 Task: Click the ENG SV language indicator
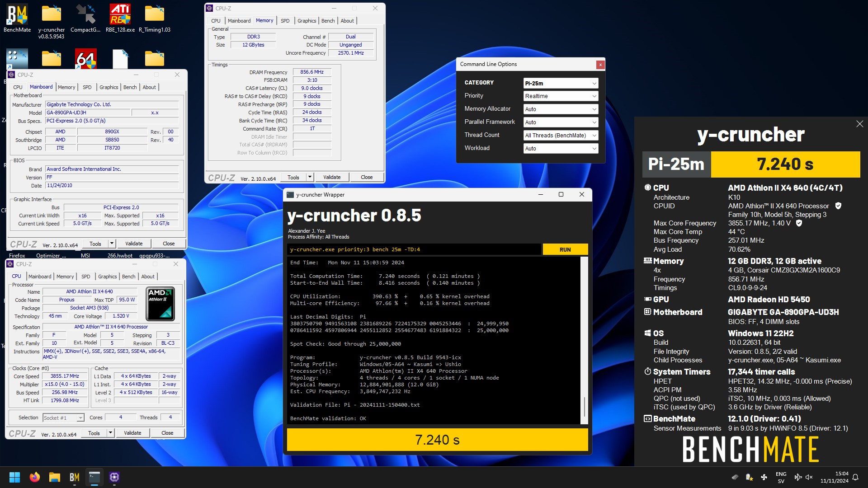point(781,477)
